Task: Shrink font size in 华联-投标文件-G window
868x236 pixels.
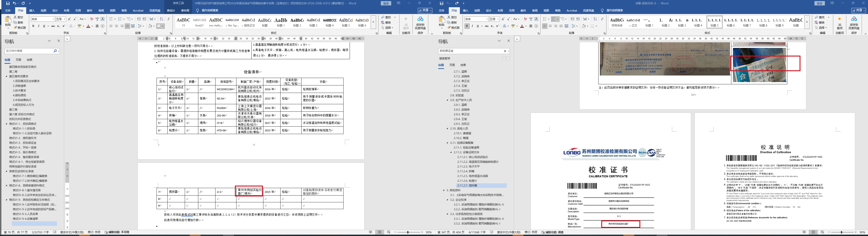Action: click(x=508, y=19)
